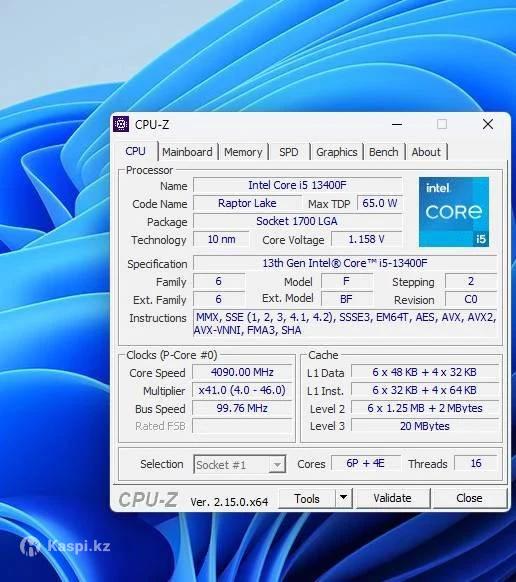Viewport: 516px width, 582px height.
Task: Click the Bus Speed value 99.76 MHz
Action: tap(242, 408)
